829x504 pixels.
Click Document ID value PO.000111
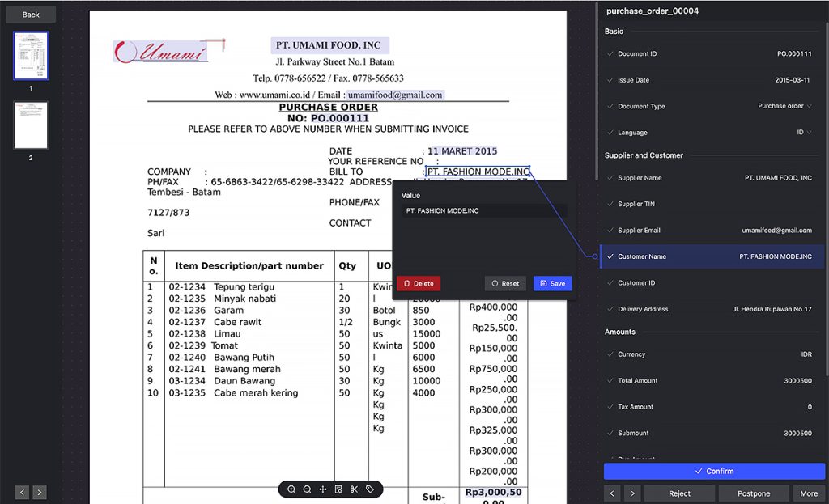click(x=794, y=54)
